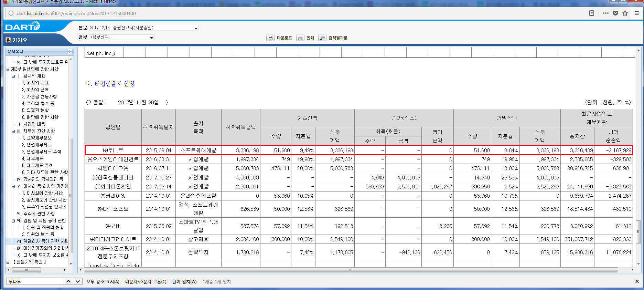Click the search results magnifier icon
This screenshot has height=290, width=644.
pos(322,38)
